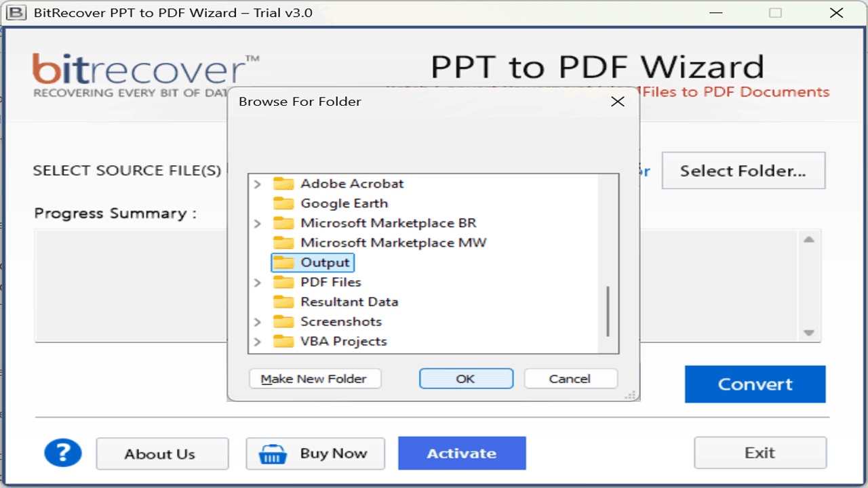Select Microsoft Marketplace BR folder name
Screen dimensions: 868x488
(x=388, y=223)
